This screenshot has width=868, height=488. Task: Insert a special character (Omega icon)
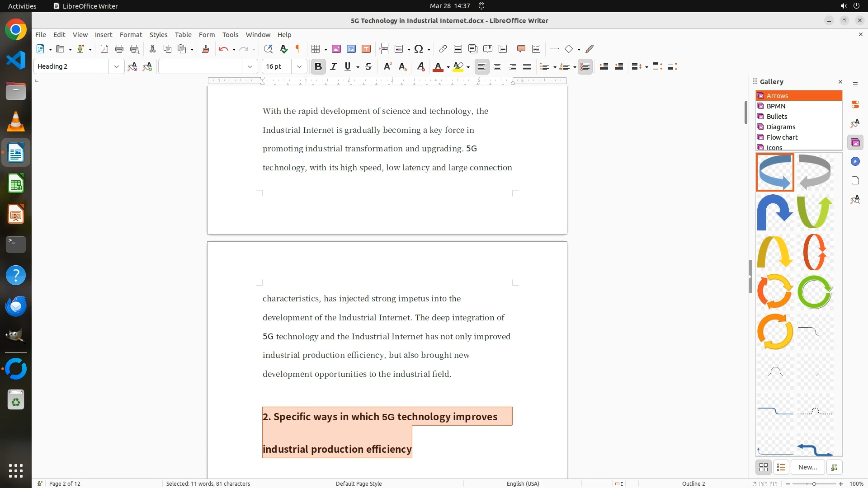click(x=419, y=49)
